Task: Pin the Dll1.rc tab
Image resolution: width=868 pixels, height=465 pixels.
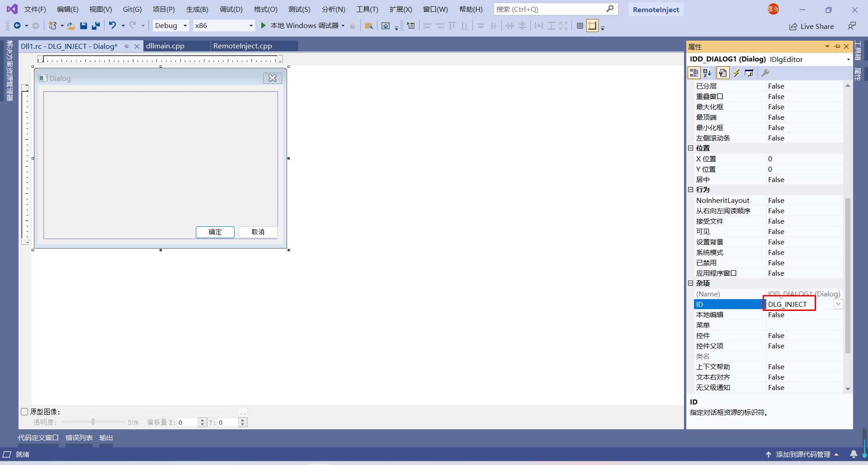Action: [x=127, y=47]
